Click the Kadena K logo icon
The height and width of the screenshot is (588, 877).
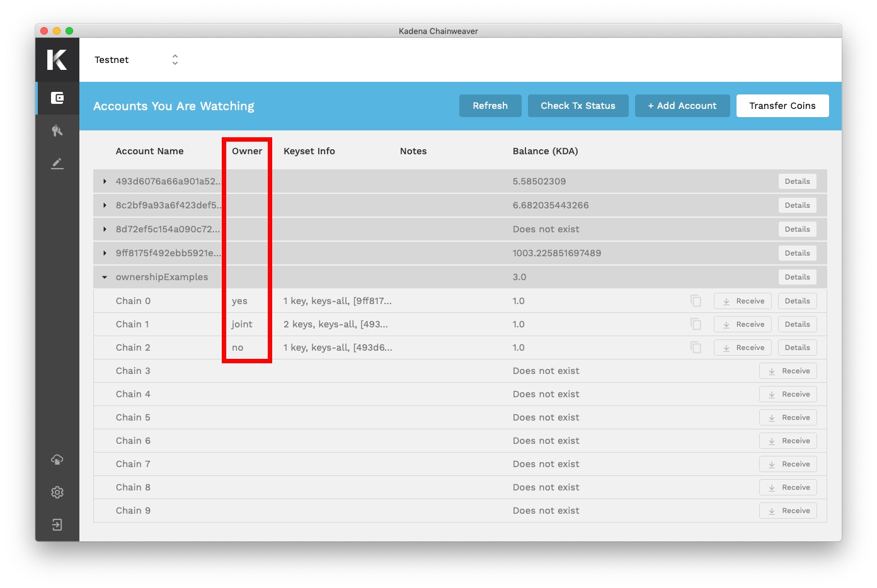tap(57, 60)
